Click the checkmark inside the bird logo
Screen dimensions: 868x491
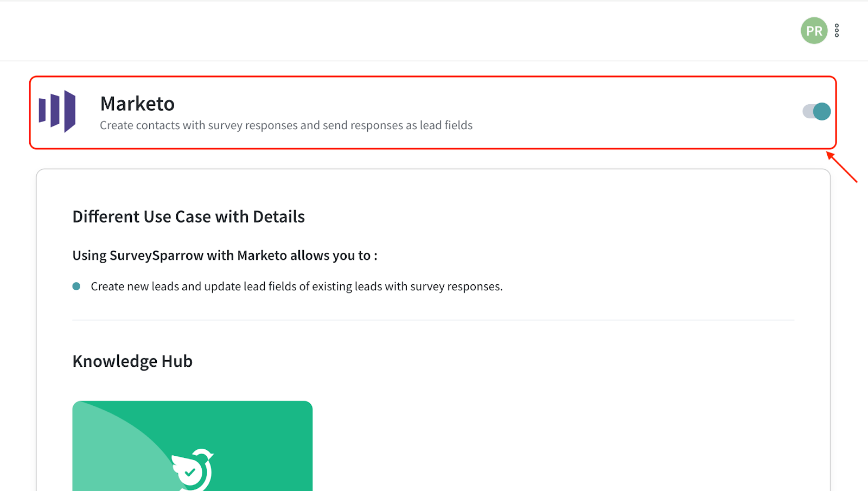(190, 473)
